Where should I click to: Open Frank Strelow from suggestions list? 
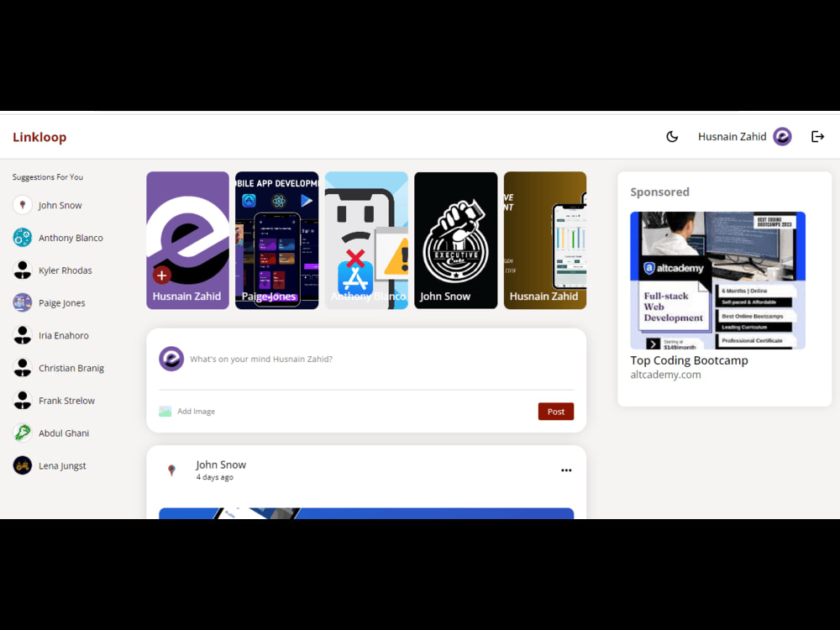(x=66, y=401)
